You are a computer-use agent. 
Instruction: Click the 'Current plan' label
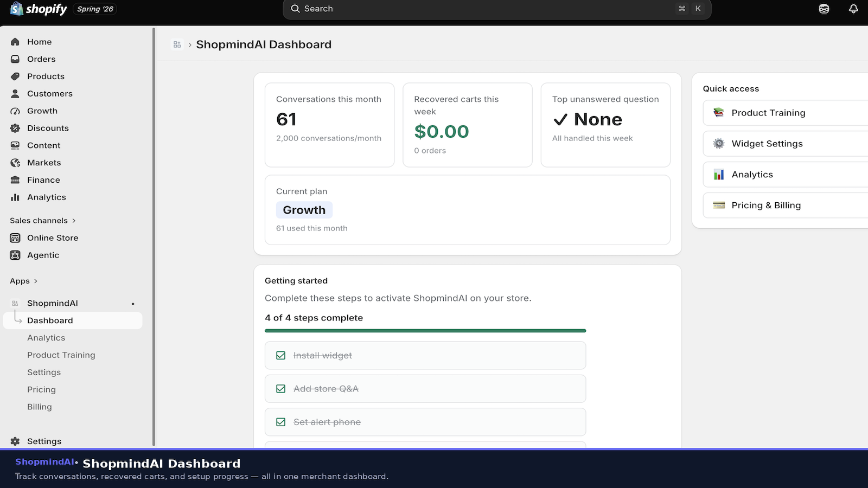point(302,191)
